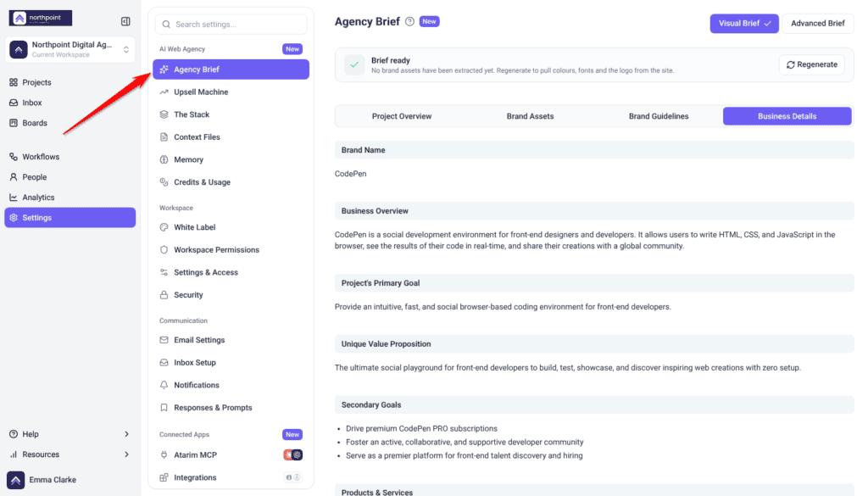868x496 pixels.
Task: Click the Project's Primary Goal header
Action: click(x=594, y=283)
